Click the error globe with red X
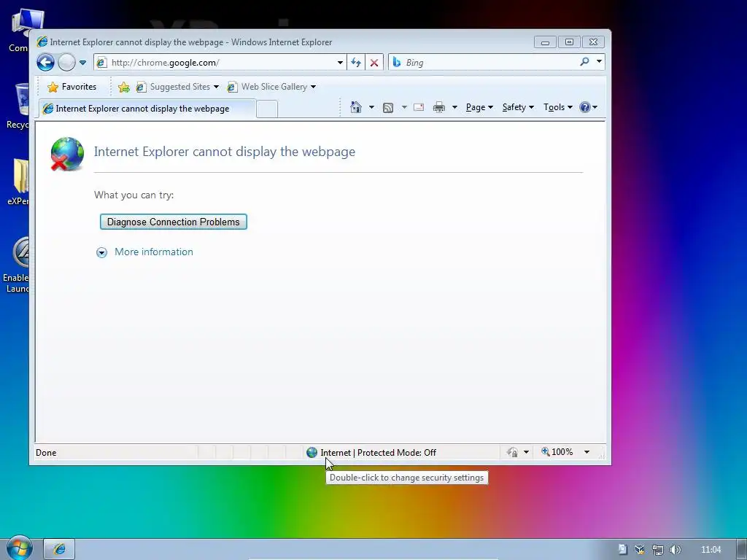Viewport: 747px width, 560px height. tap(67, 154)
